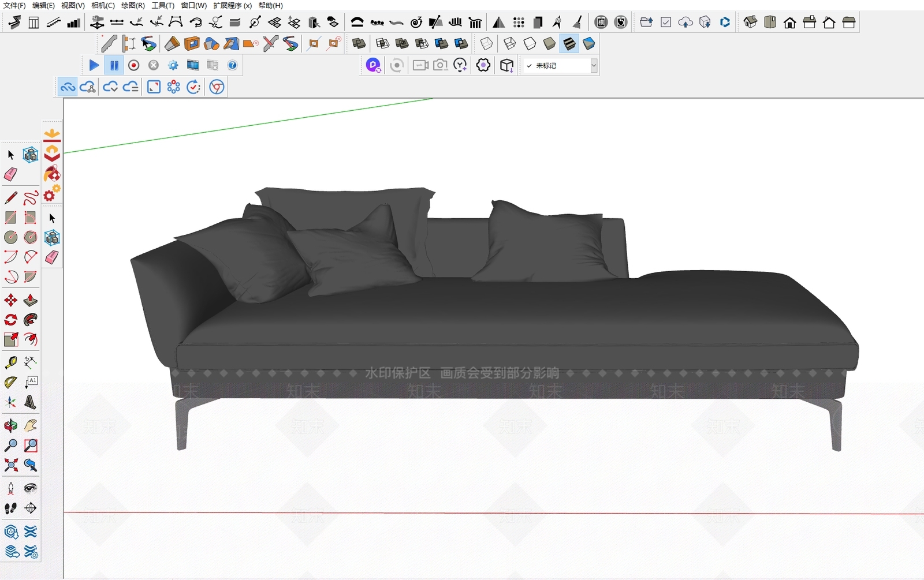This screenshot has width=924, height=580.
Task: Open the 工具(T) menu
Action: coord(163,5)
